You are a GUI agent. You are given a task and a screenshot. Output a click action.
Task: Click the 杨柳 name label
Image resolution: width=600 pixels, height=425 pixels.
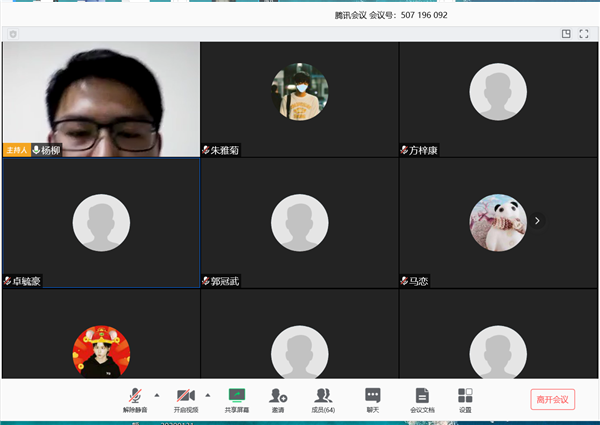coord(51,150)
